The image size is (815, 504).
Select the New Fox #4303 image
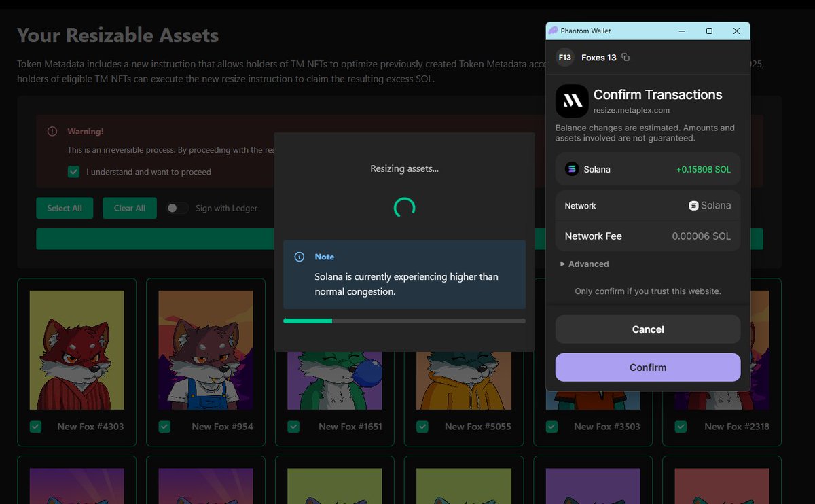(x=77, y=350)
